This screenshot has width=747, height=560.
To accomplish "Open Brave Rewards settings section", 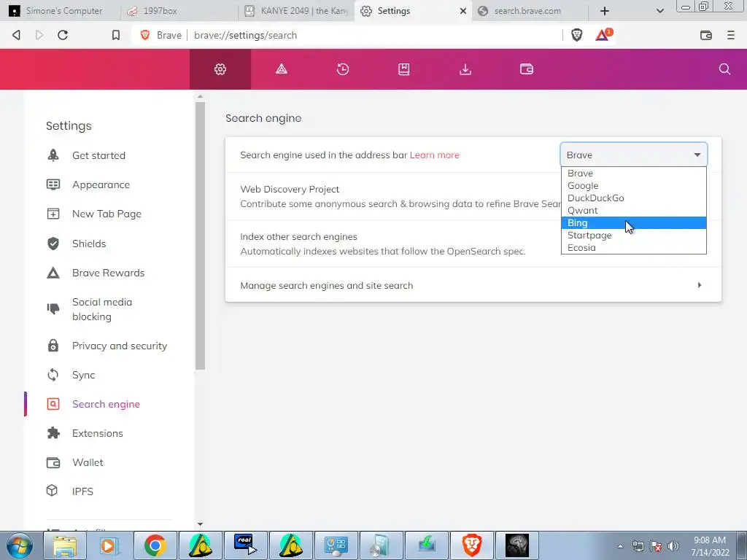I will coord(108,273).
